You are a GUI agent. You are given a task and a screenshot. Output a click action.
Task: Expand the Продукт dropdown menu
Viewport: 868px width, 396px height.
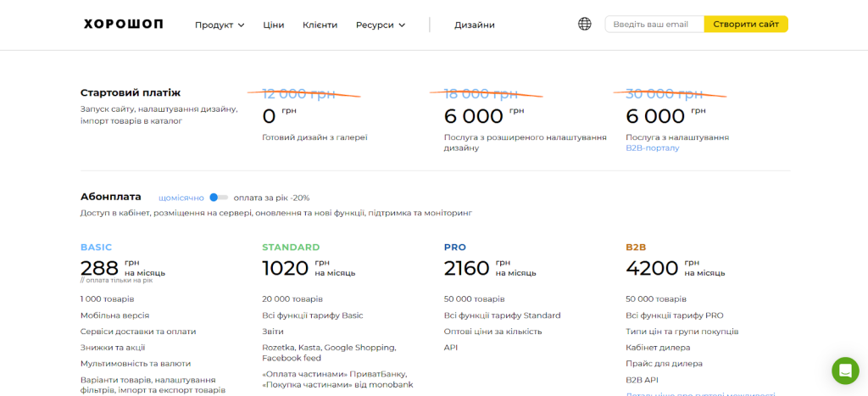pos(214,25)
